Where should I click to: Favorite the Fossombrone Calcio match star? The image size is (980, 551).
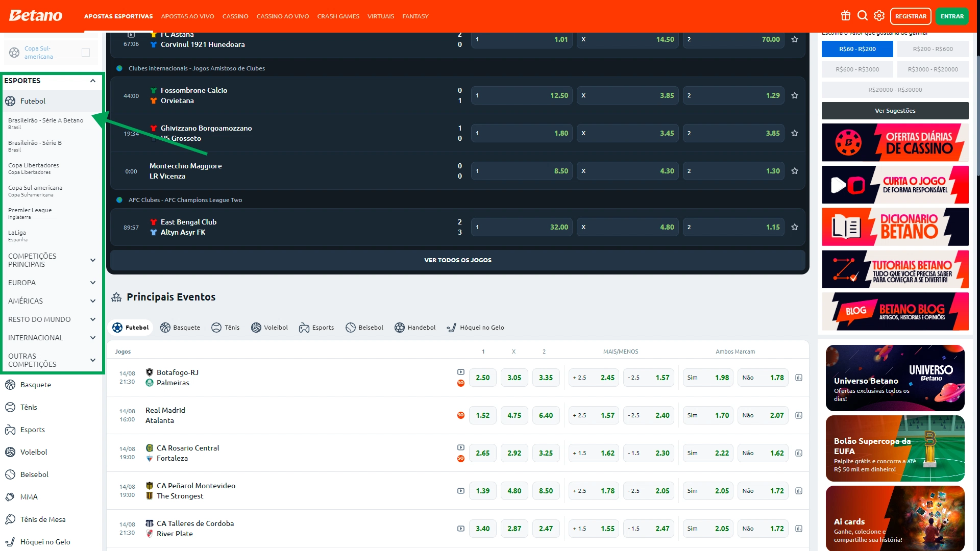coord(795,95)
